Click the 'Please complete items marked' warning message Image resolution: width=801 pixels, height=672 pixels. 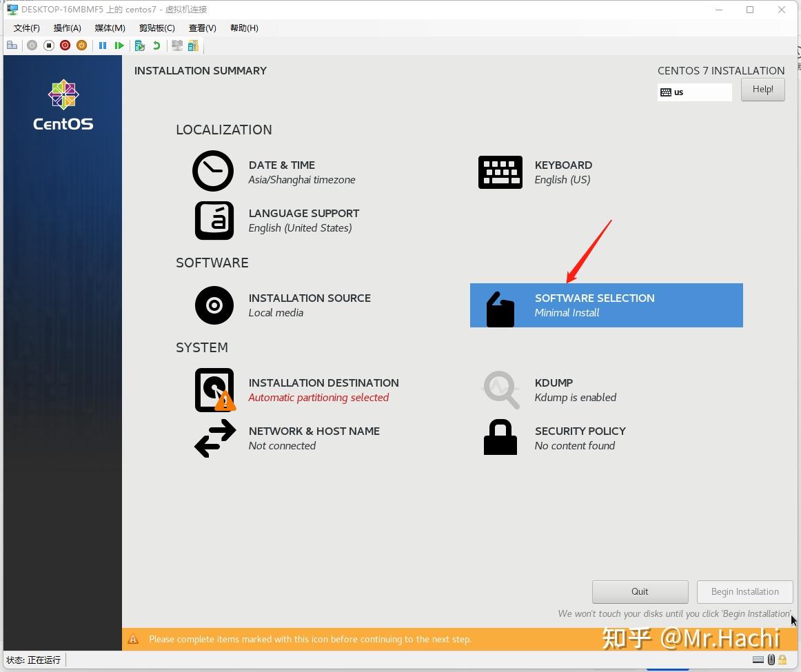[310, 640]
